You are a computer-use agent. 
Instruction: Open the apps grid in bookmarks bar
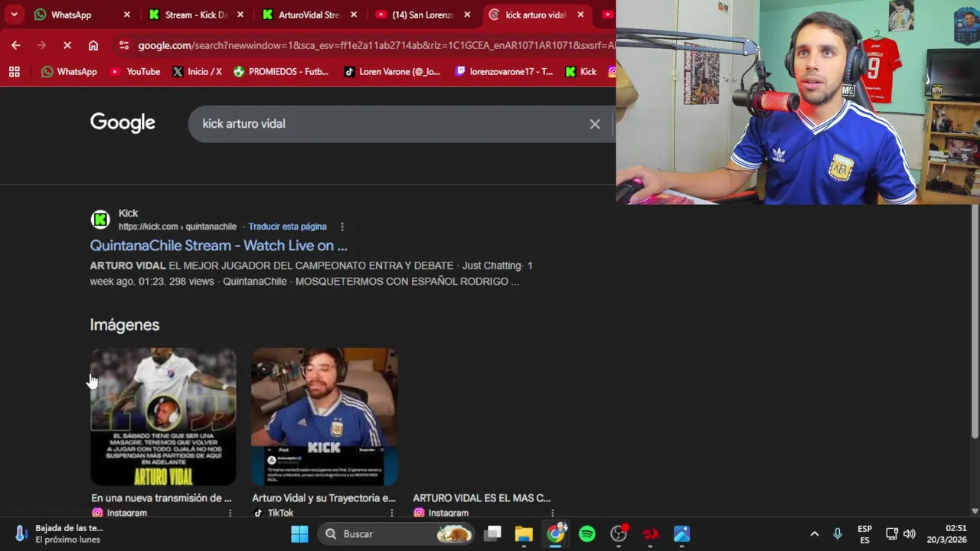point(14,71)
